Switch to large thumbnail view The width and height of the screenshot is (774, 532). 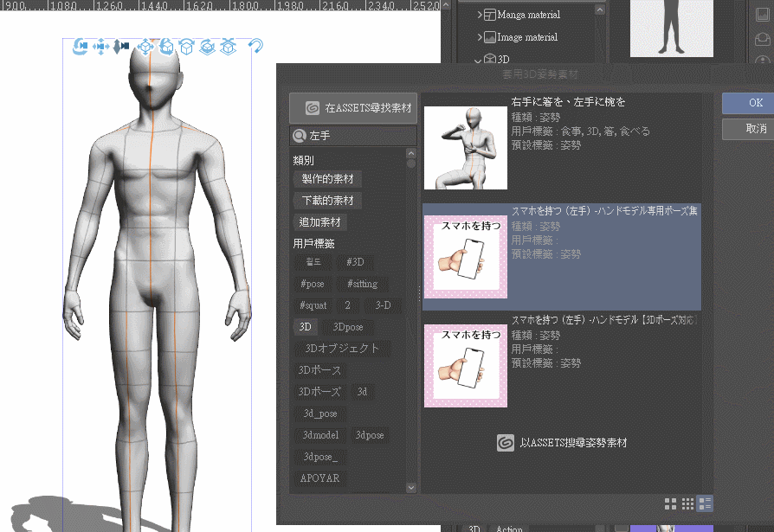pyautogui.click(x=670, y=503)
